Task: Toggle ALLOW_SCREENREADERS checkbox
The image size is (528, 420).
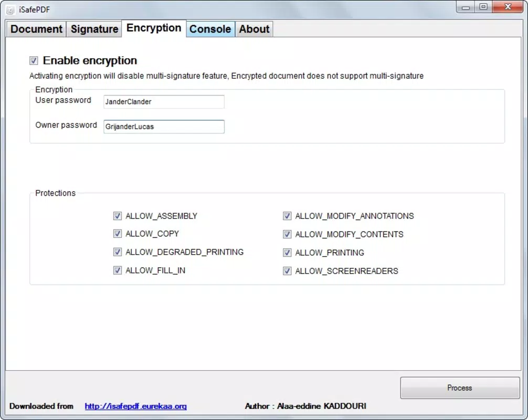Action: [x=287, y=271]
